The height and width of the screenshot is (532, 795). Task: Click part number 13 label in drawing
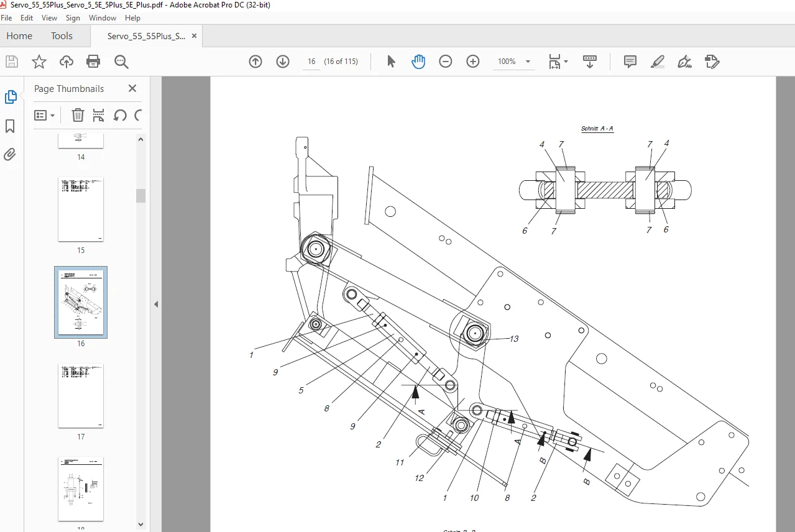pos(513,339)
